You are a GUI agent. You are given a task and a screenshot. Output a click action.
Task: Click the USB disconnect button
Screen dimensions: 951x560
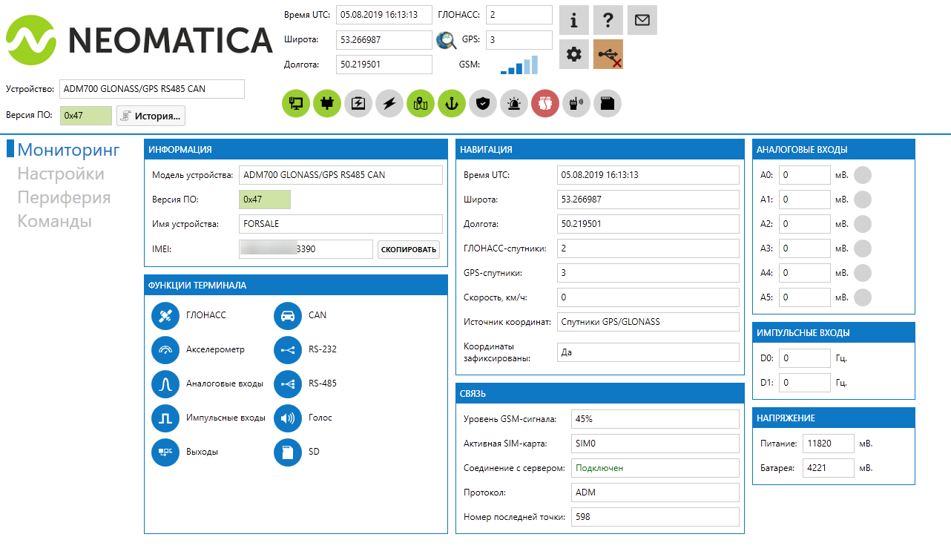(x=608, y=55)
